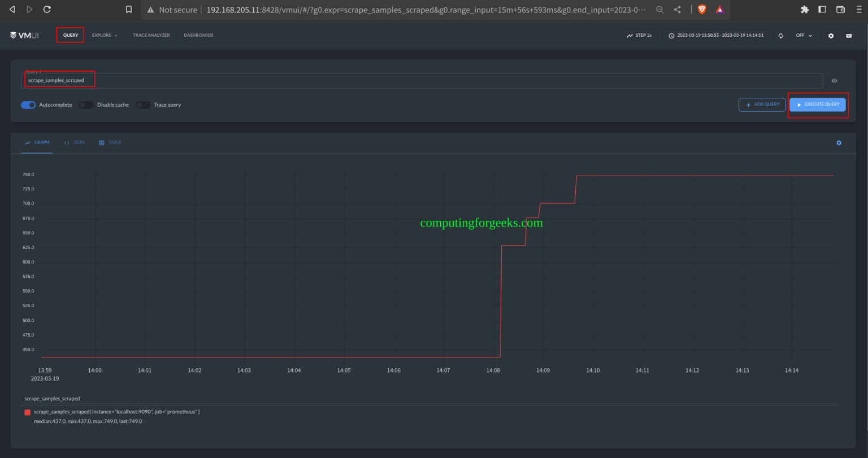868x458 pixels.
Task: Click the eye icon beside the query field
Action: tap(834, 80)
